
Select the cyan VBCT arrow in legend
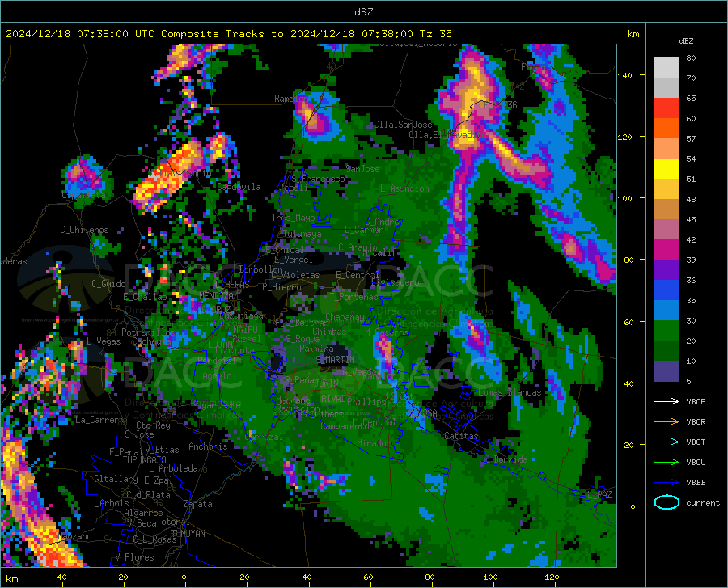point(667,442)
